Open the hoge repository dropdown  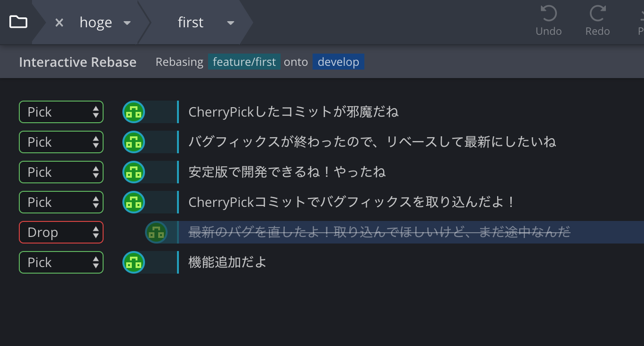coord(127,23)
